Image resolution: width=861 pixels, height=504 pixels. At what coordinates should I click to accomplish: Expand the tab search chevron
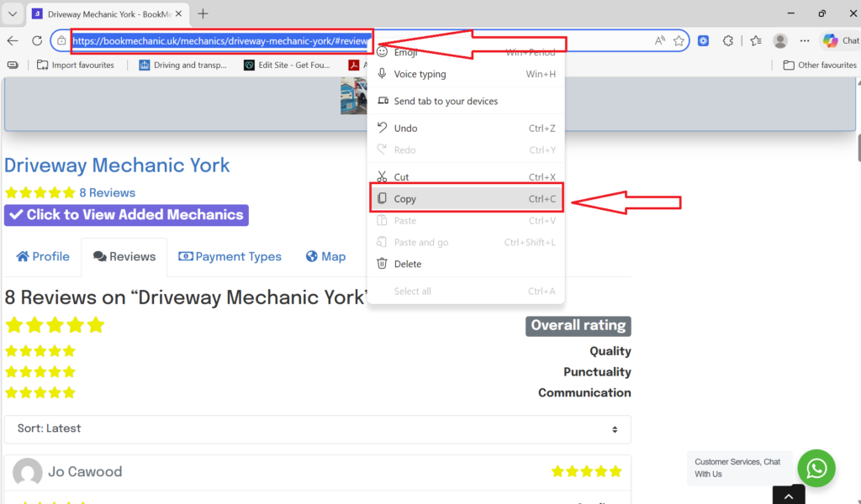click(13, 13)
